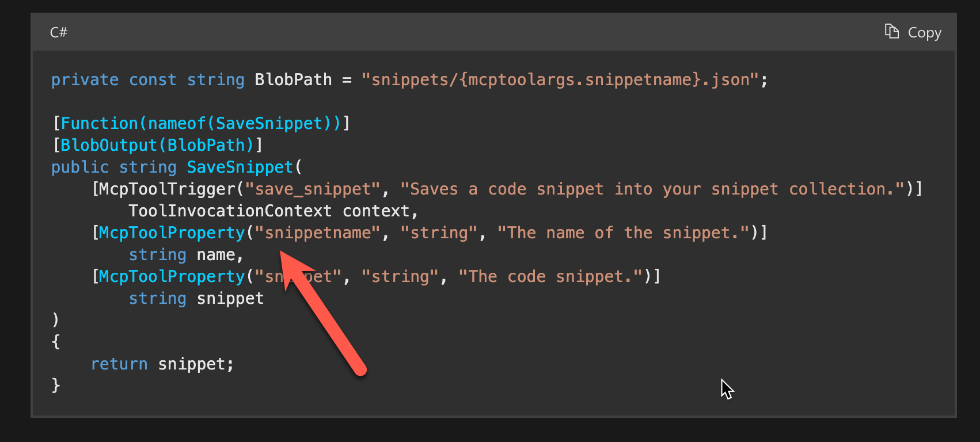Click the BlobOutput attribute name
This screenshot has width=980, height=442.
pos(109,145)
